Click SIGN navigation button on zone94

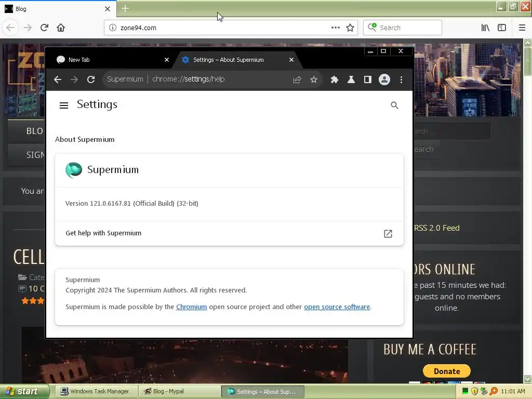pyautogui.click(x=26, y=155)
